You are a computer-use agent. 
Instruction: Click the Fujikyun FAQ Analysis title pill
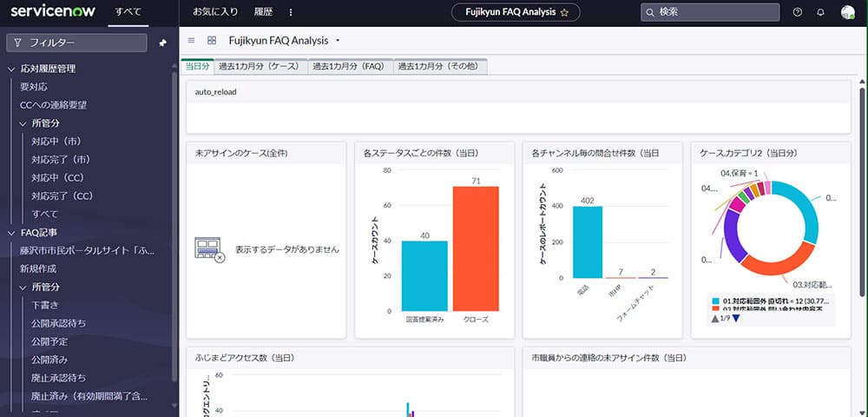[516, 12]
